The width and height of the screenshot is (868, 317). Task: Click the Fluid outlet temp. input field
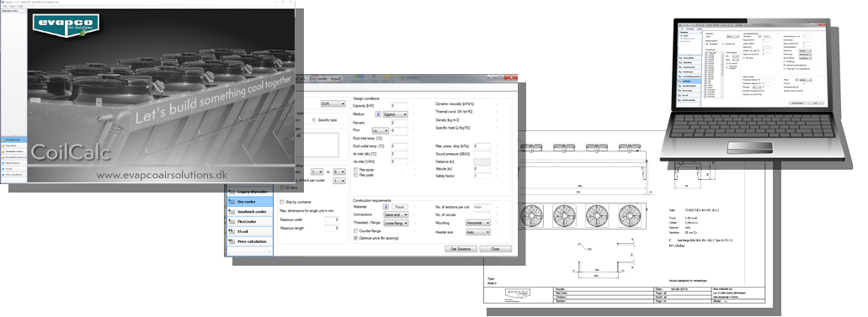click(x=399, y=146)
